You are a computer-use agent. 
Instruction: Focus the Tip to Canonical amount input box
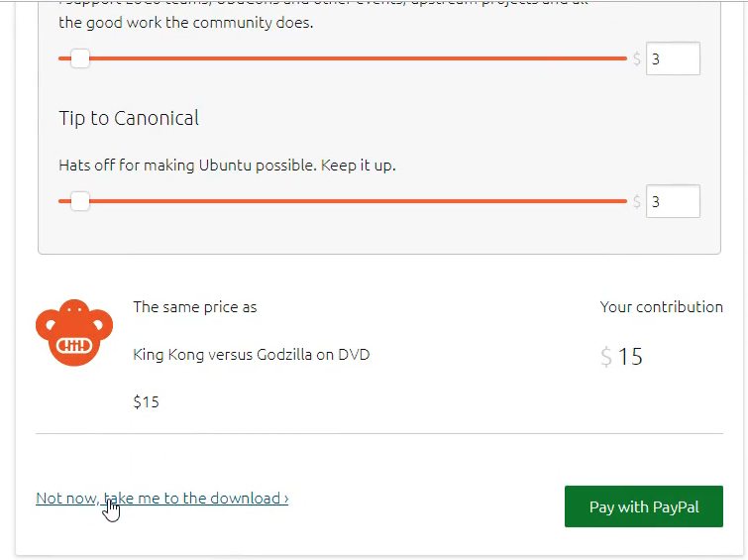[673, 201]
